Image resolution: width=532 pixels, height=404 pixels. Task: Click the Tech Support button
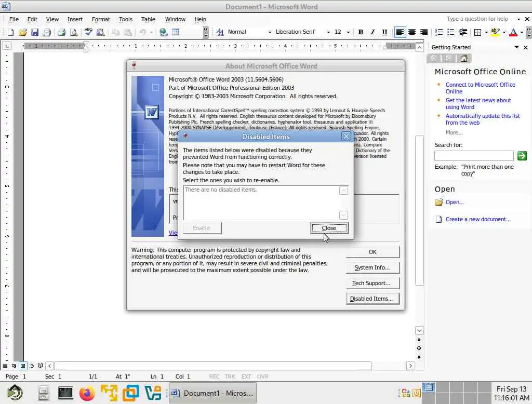373,283
